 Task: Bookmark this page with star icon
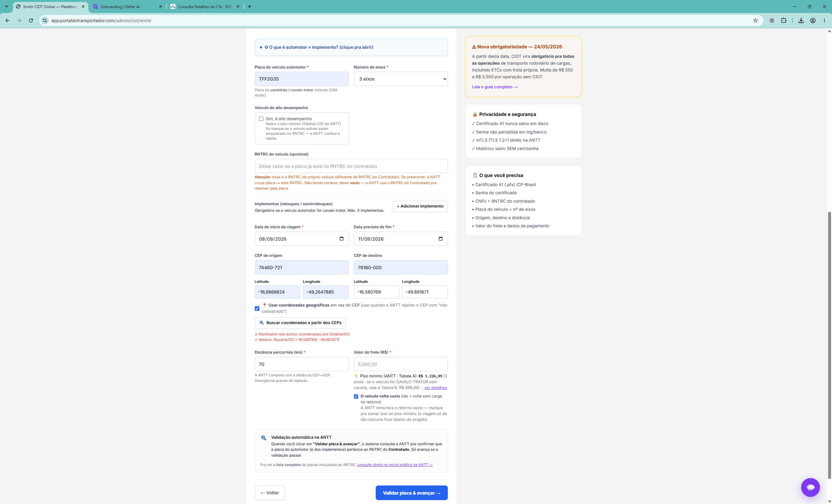755,20
